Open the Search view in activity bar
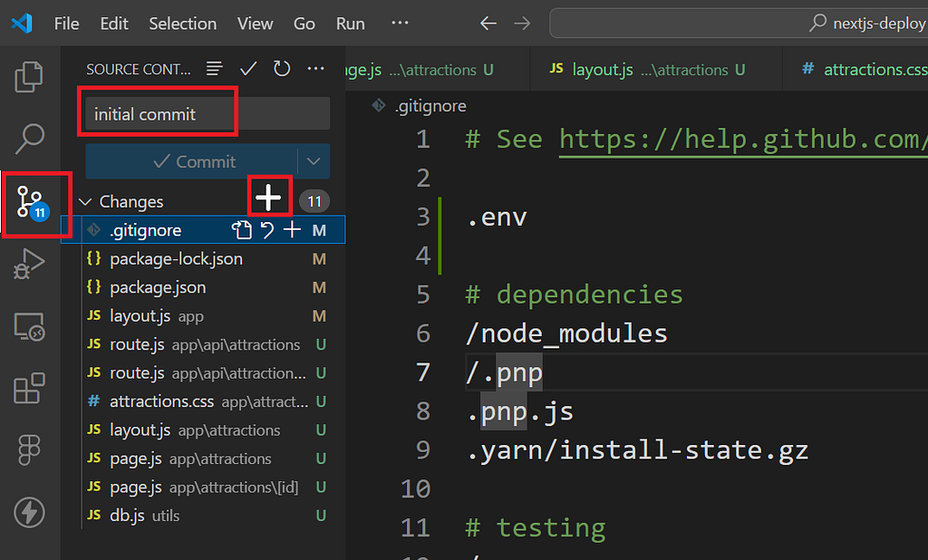 click(x=28, y=139)
